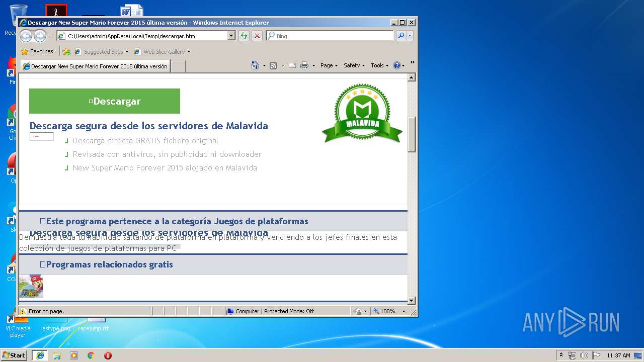This screenshot has height=362, width=644.
Task: Select the Descargar New Super Mario tab
Action: 95,66
